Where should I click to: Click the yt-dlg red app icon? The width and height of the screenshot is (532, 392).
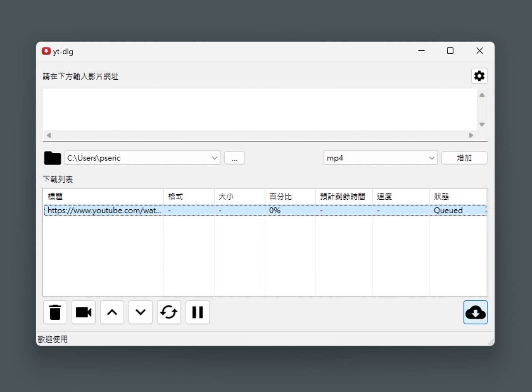[x=46, y=51]
